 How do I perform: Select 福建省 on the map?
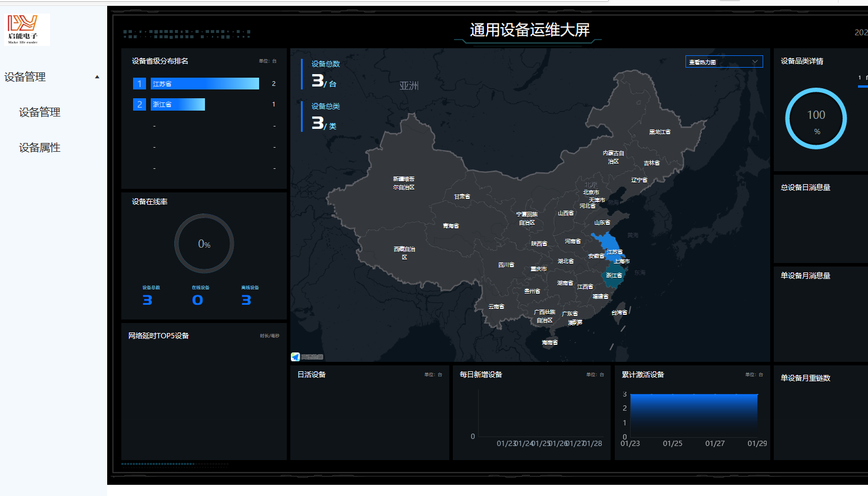[601, 297]
